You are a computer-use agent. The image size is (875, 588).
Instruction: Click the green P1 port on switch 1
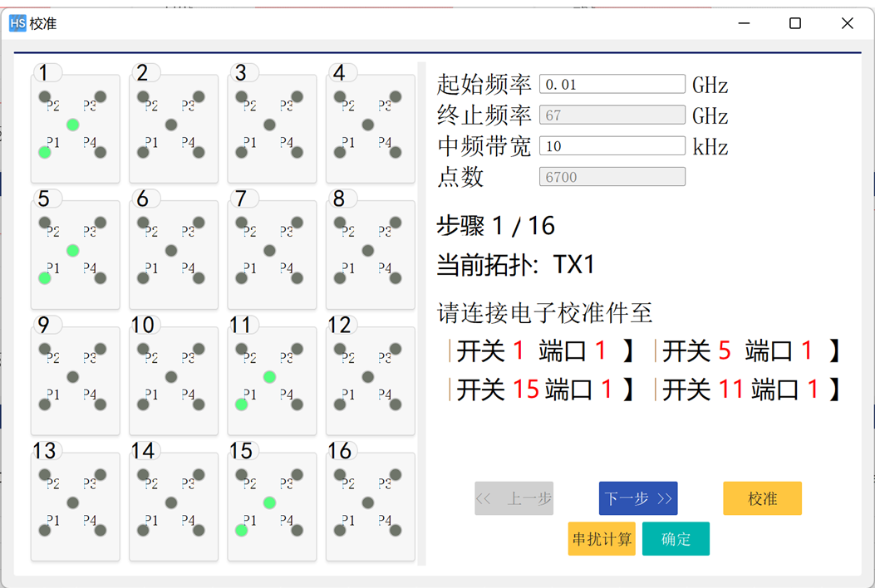point(45,152)
